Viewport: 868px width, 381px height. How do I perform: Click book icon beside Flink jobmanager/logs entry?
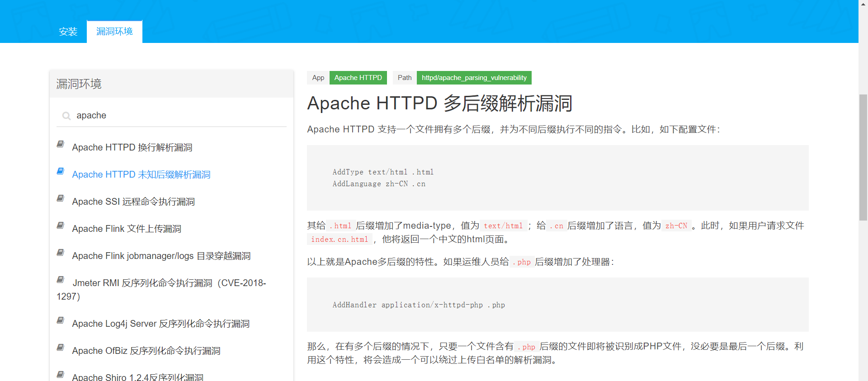[60, 253]
